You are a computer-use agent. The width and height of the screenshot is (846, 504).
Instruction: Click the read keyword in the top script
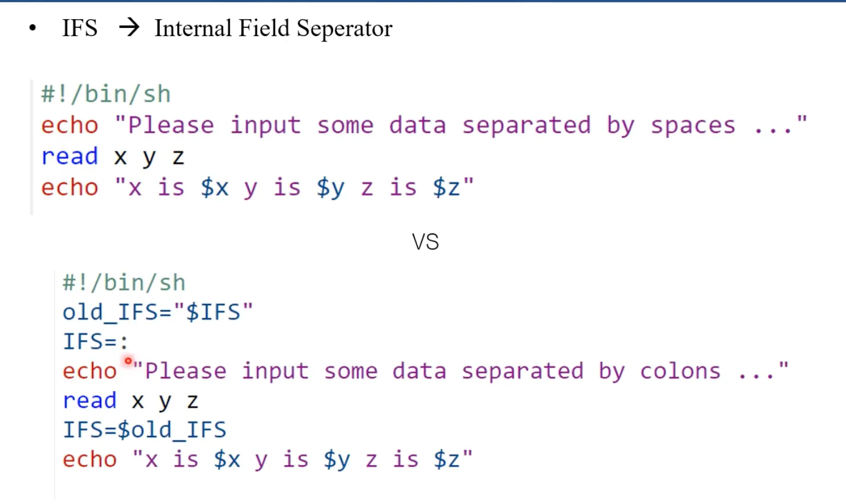[x=69, y=157]
